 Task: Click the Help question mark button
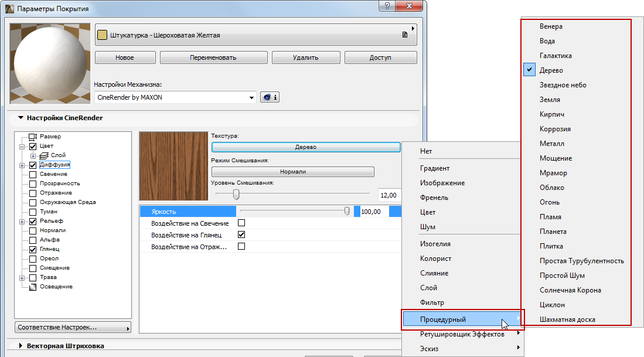[x=387, y=6]
